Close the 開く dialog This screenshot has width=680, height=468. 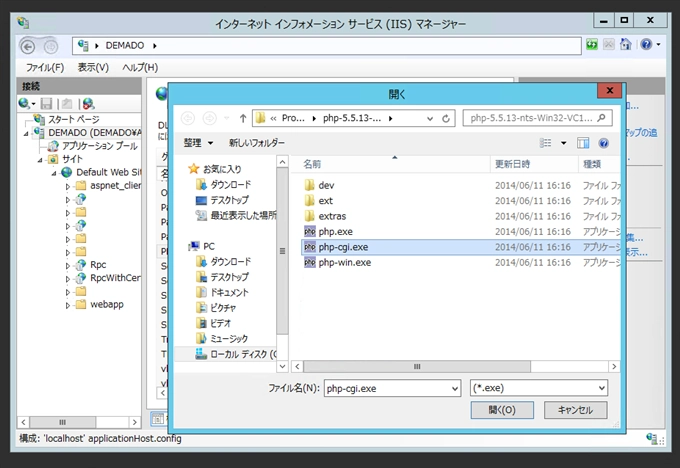pos(610,90)
